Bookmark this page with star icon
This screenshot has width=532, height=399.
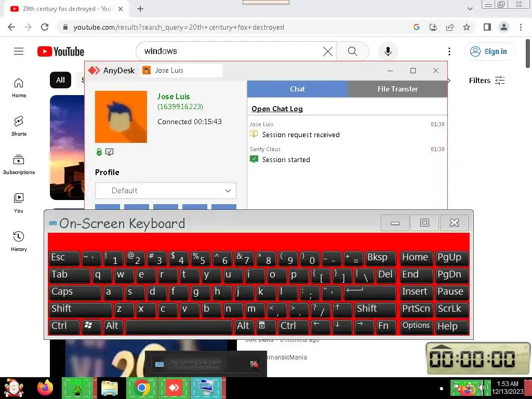pos(467,27)
